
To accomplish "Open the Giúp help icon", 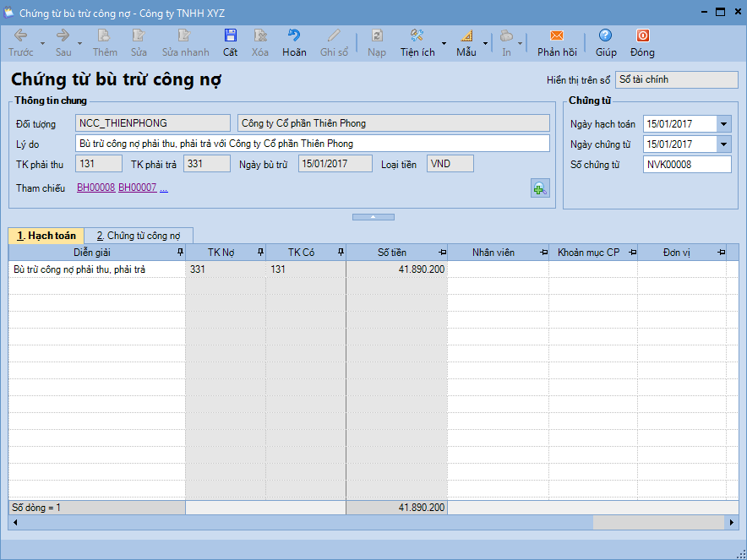I will (x=605, y=36).
